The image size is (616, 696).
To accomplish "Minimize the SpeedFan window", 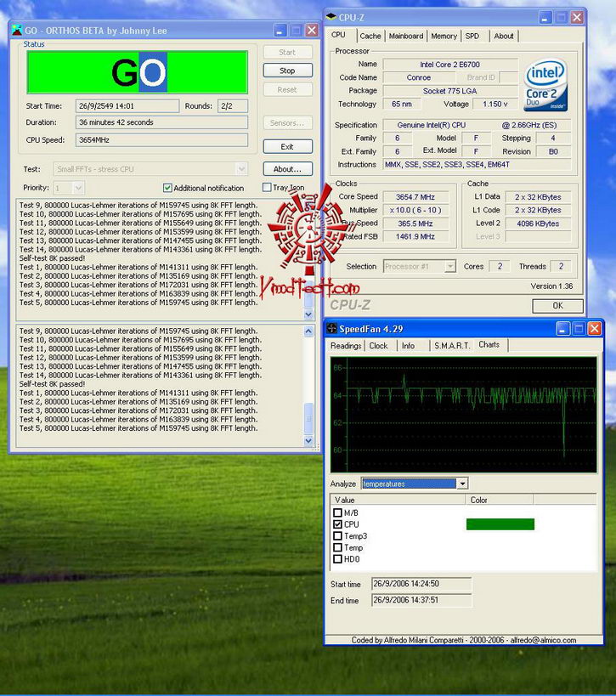I will [563, 329].
